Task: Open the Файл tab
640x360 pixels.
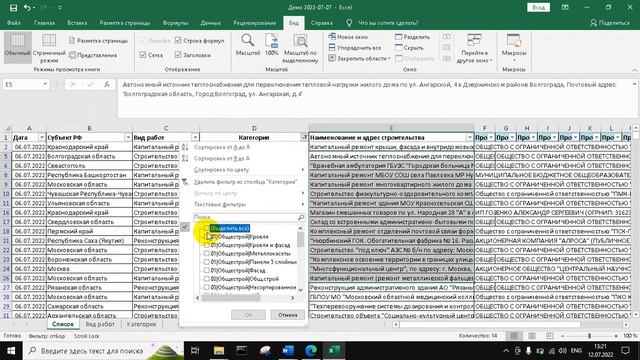Action: 14,23
